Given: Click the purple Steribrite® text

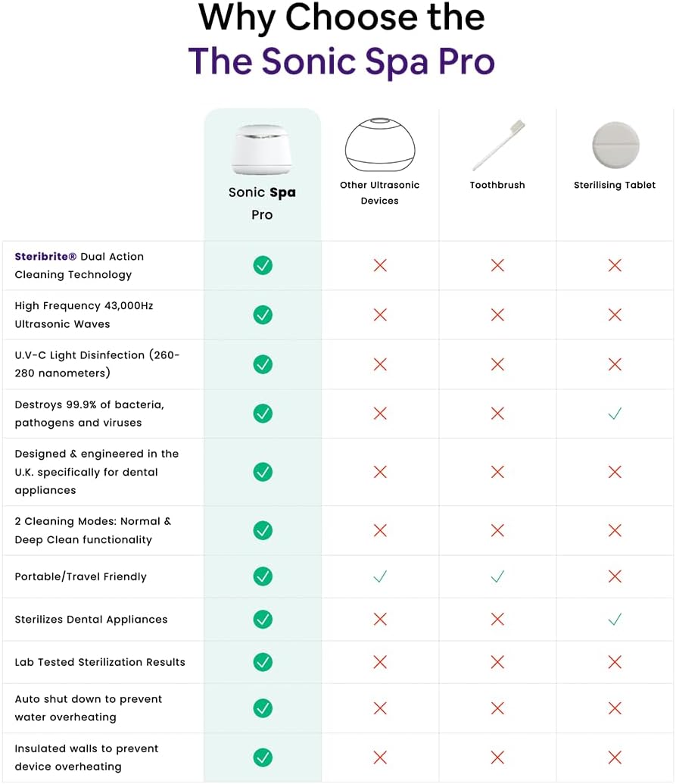Looking at the screenshot, I should click(45, 257).
